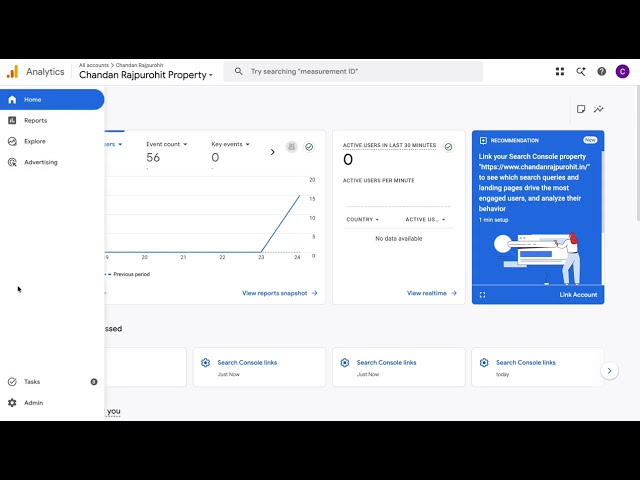Image resolution: width=640 pixels, height=480 pixels.
Task: Click the Reports bar chart icon
Action: (x=12, y=120)
